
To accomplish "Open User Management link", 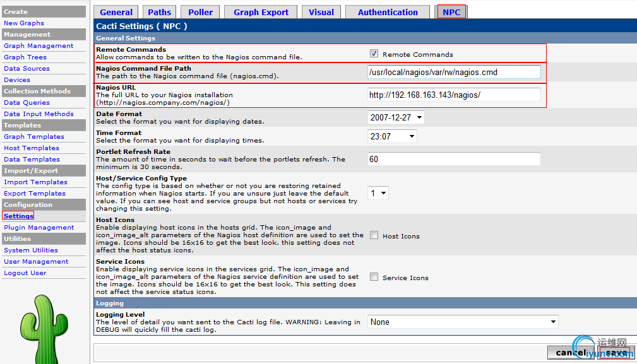I will [36, 262].
